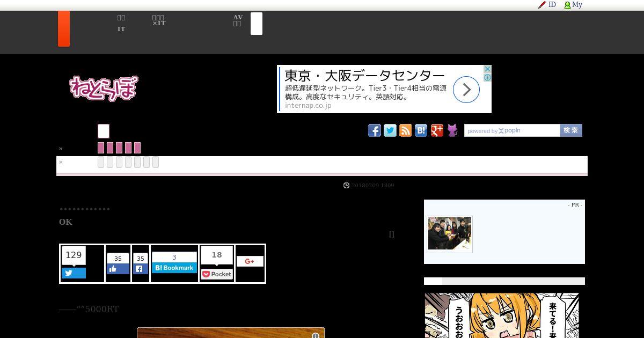Open the 東京・大阪データセンター ad headline

click(365, 75)
